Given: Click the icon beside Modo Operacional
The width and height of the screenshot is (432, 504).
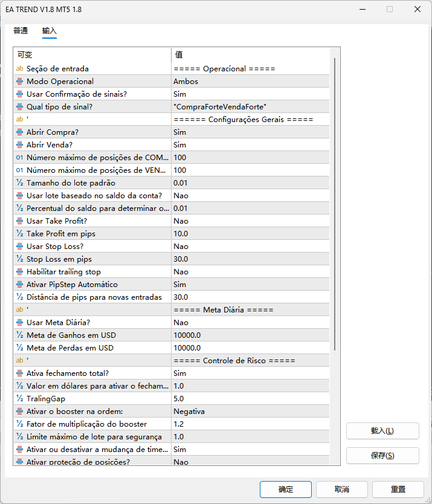Looking at the screenshot, I should point(19,82).
